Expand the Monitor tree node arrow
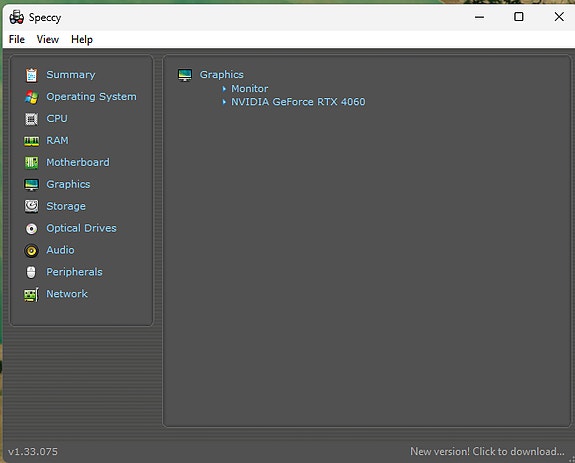 coord(224,89)
